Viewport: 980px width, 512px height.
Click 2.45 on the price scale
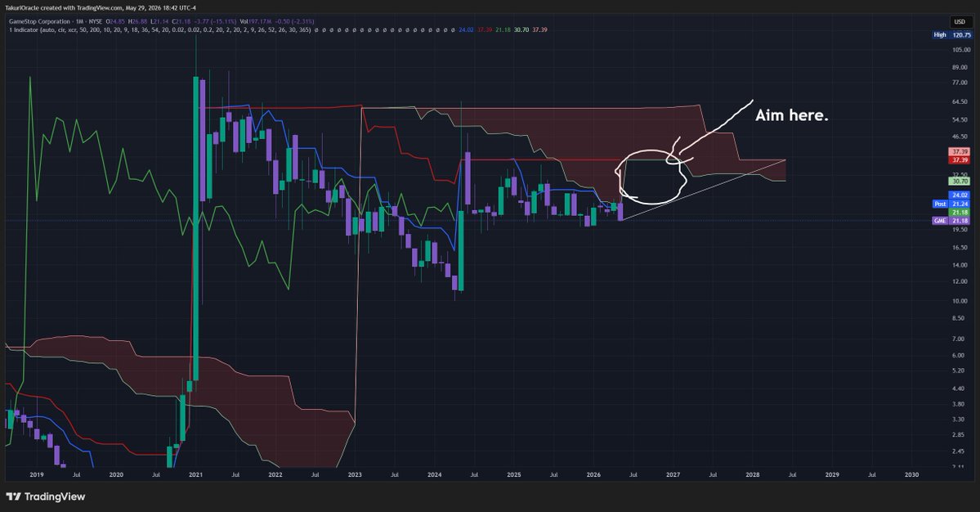959,451
